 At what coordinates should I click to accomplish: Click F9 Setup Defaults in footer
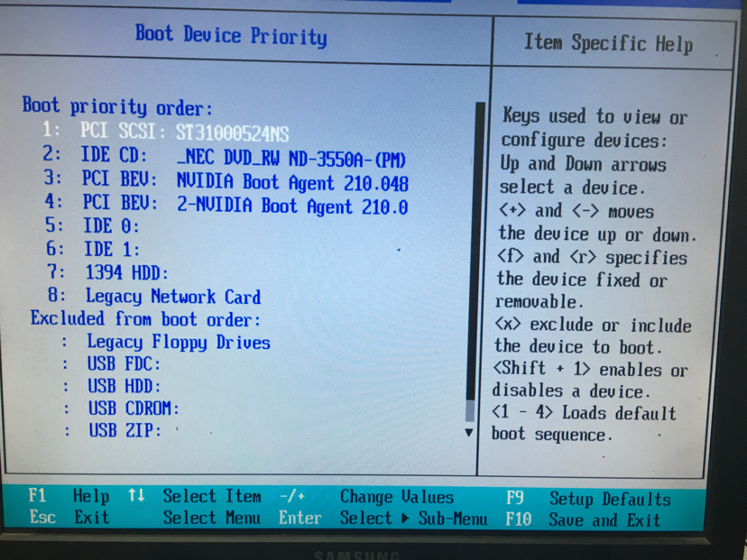[588, 499]
